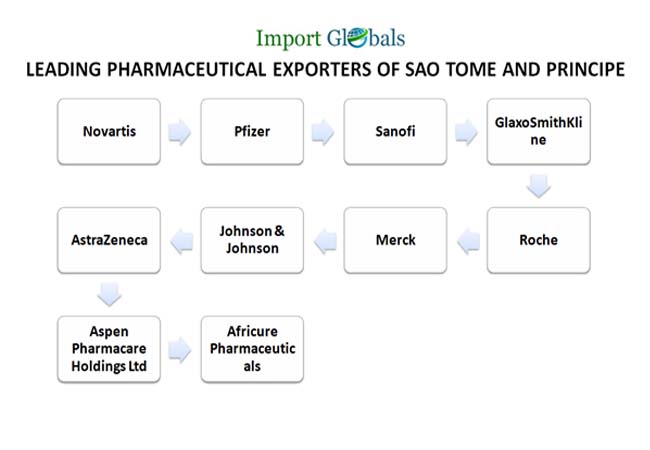Screen dimensions: 650x450
Task: Click the arrow between Pfizer and Sanofi
Action: click(x=323, y=132)
